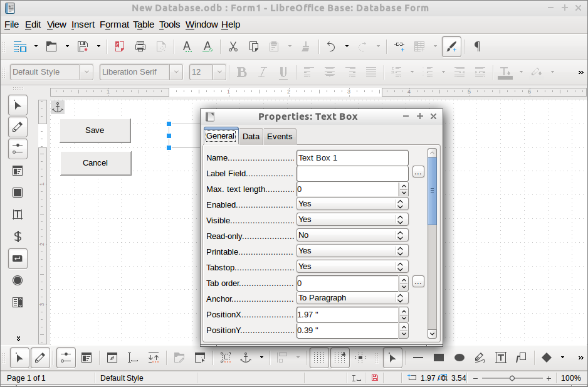588x387 pixels.
Task: Click the Save button on the form
Action: click(95, 130)
